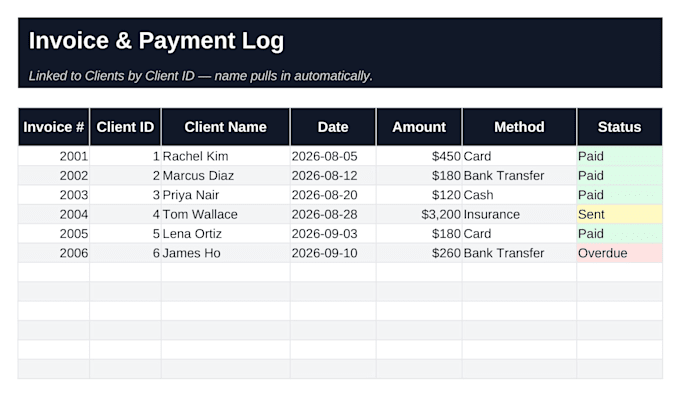Select the Status column header
Viewport: 680px width, 396px height.
click(619, 127)
